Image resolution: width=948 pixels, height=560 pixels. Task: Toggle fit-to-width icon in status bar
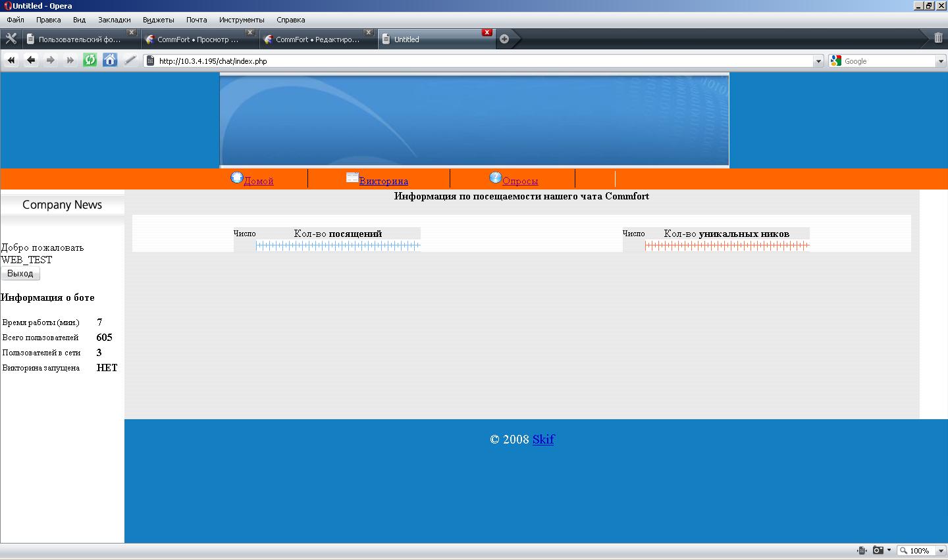tap(861, 550)
